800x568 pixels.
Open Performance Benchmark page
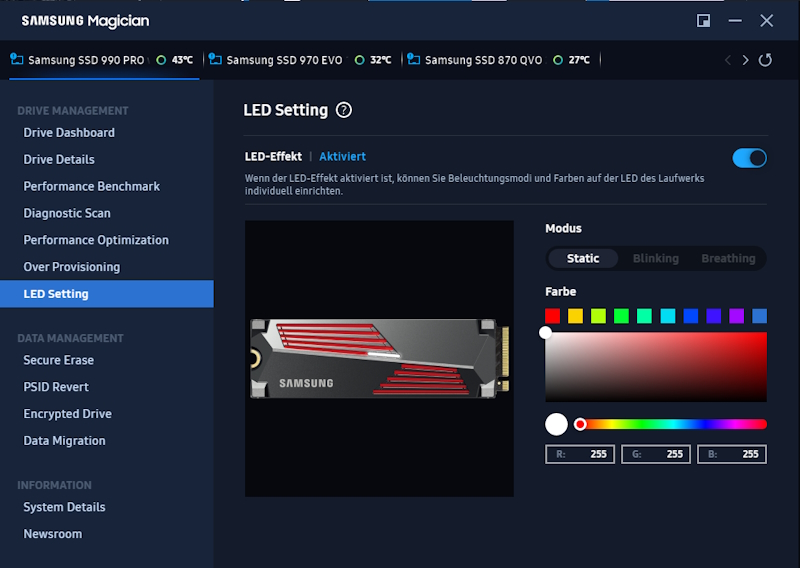(92, 186)
